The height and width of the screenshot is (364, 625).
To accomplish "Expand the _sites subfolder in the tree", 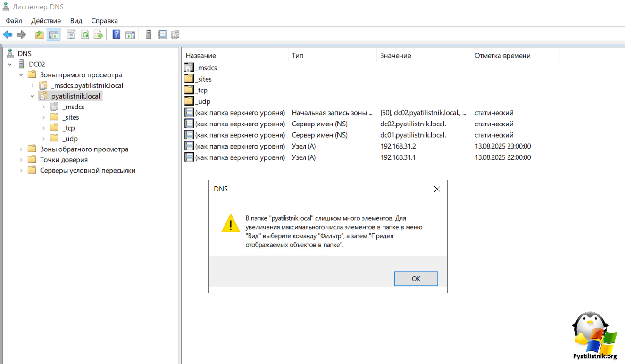I will [43, 117].
